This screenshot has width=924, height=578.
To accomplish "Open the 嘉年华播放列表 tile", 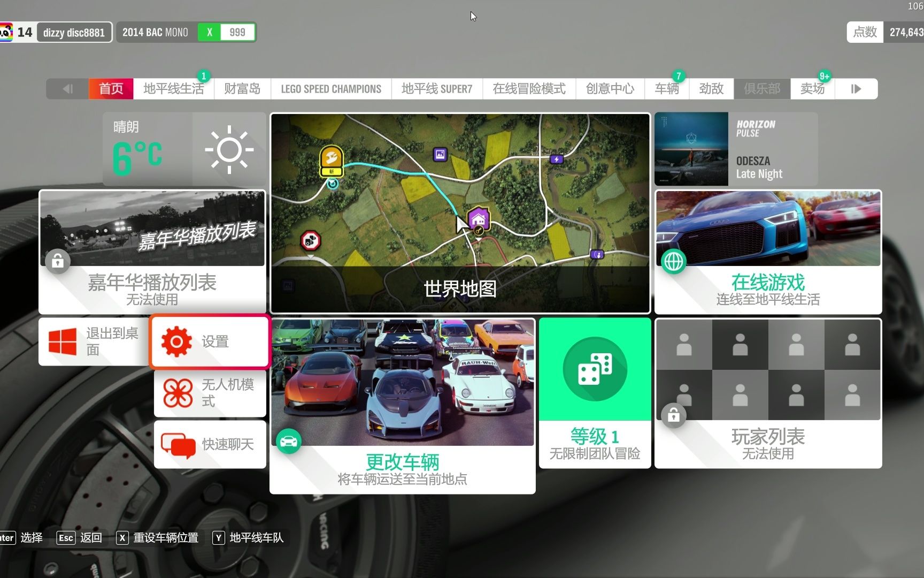I will pyautogui.click(x=152, y=252).
